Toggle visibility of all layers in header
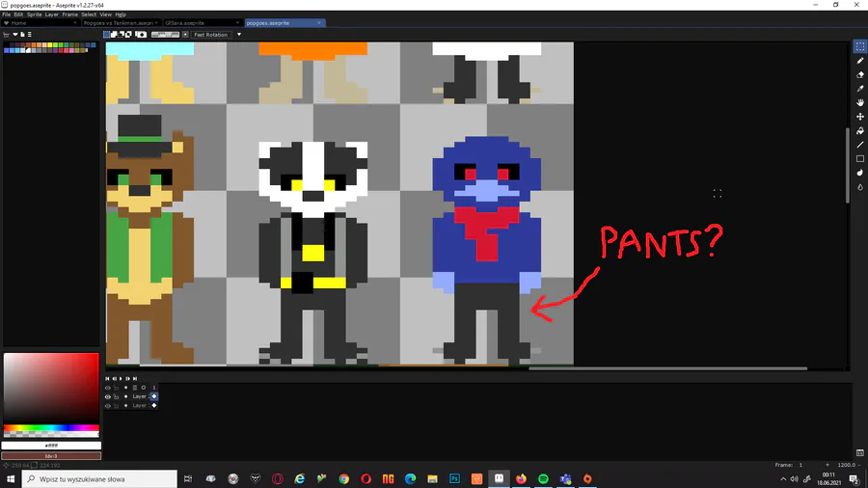Screen dimensions: 868x488 point(108,388)
